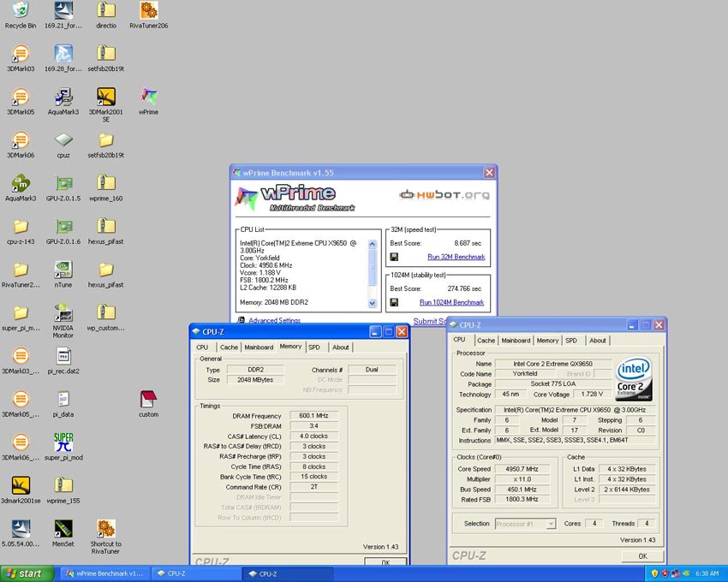The height and width of the screenshot is (582, 728).
Task: Select the wprime_160 archive icon
Action: tap(106, 183)
